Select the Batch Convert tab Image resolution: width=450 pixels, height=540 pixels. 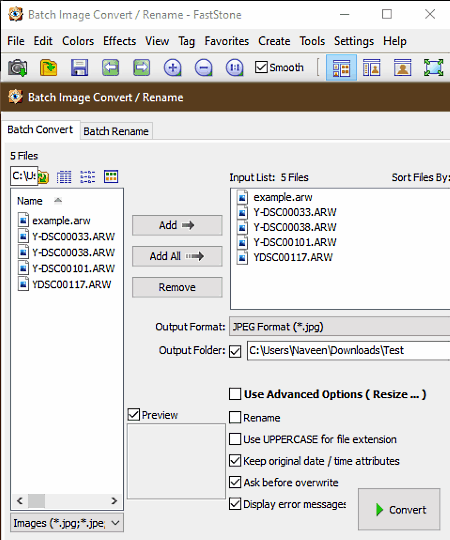coord(40,129)
